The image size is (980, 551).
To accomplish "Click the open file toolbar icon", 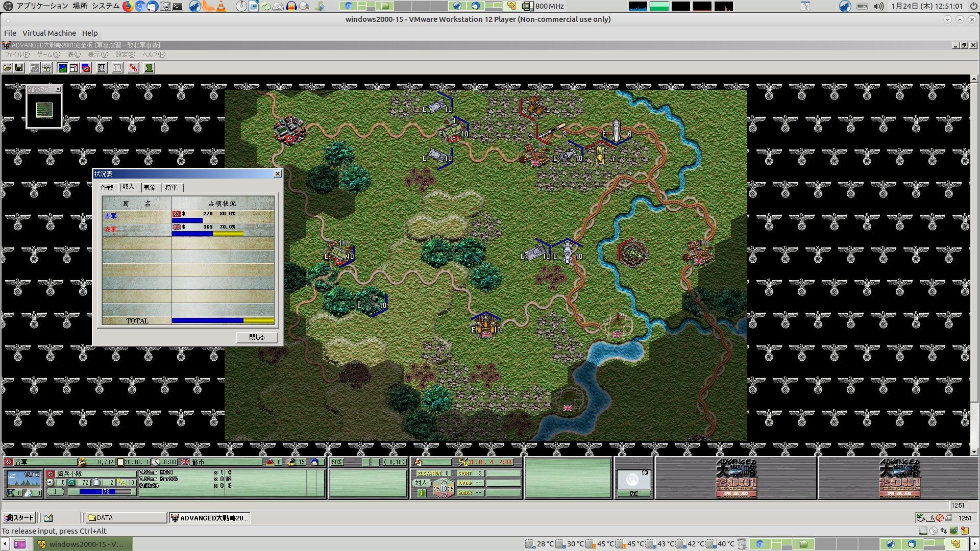I will (7, 68).
